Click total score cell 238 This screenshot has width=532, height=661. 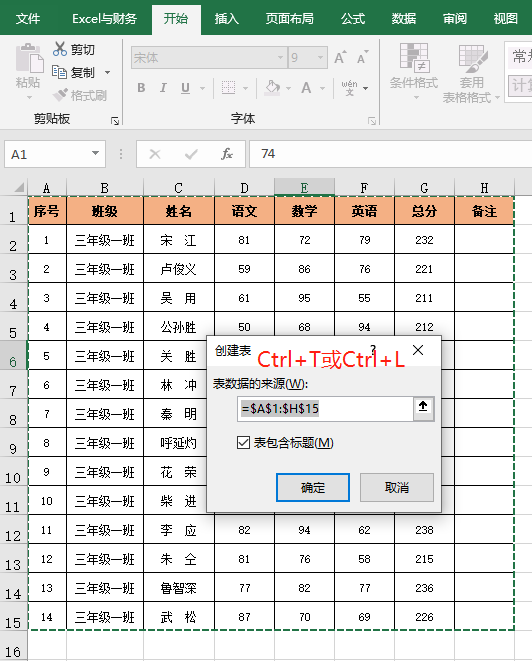click(x=424, y=529)
